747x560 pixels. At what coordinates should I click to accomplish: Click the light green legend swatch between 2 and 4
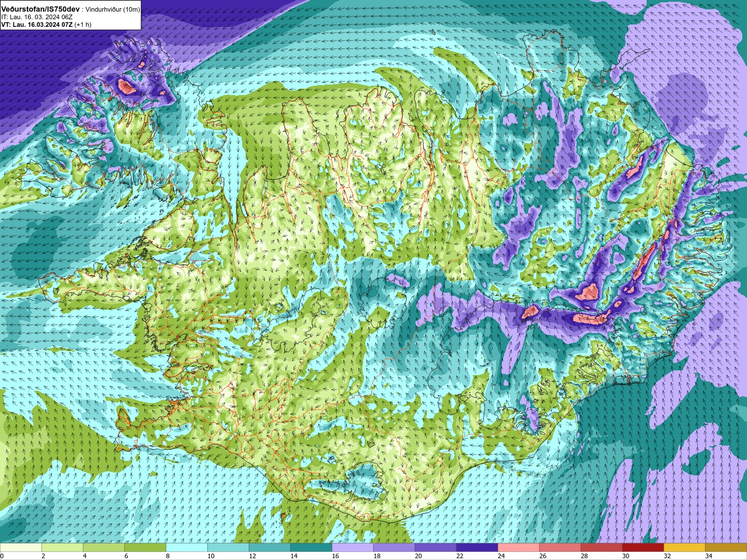point(62,548)
